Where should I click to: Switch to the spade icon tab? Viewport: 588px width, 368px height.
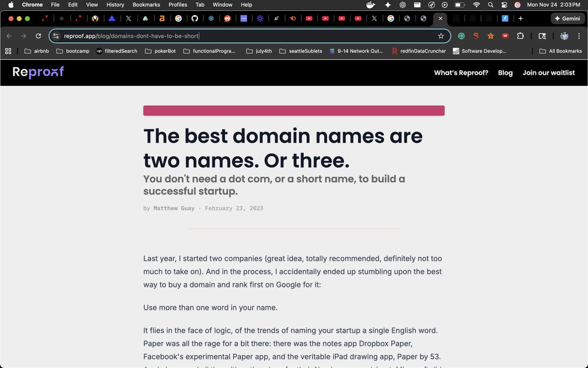point(62,18)
